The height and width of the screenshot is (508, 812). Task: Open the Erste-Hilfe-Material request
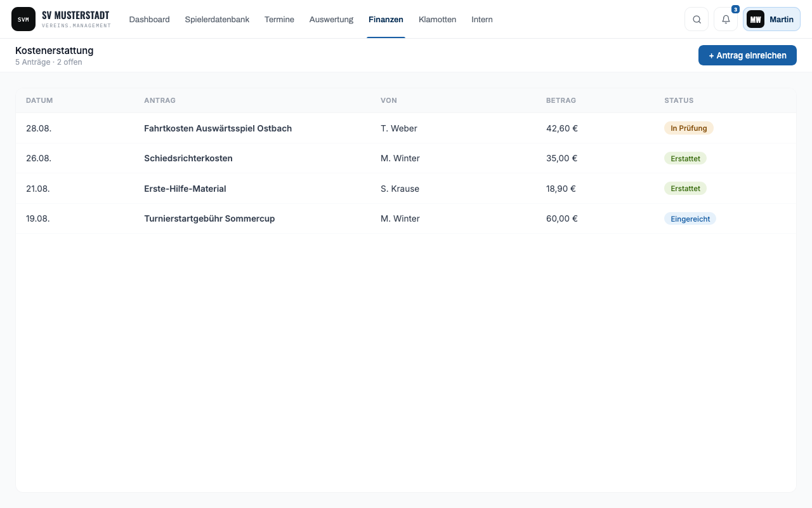(x=185, y=189)
